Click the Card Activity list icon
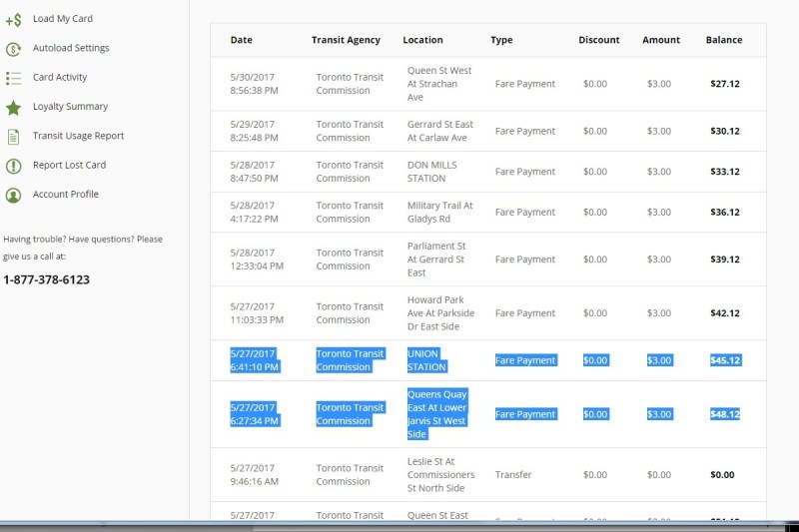Screen dimensions: 799x532 [x=13, y=78]
